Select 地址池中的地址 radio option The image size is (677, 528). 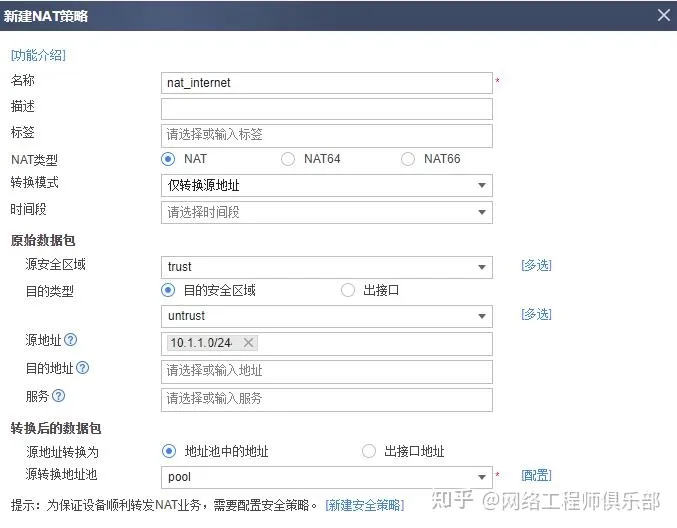pyautogui.click(x=169, y=451)
